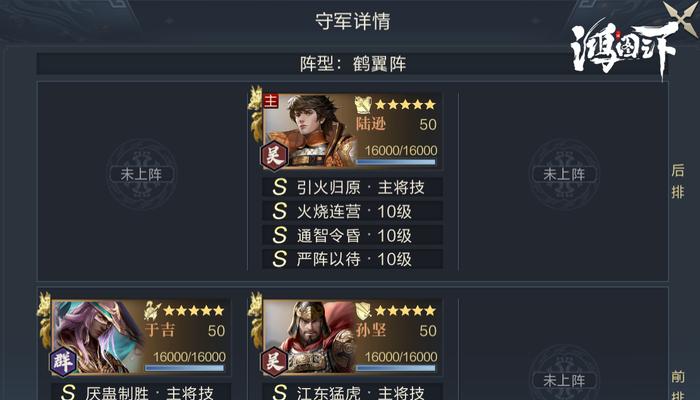Click the 群 faction badge on 于吉's card

click(62, 362)
